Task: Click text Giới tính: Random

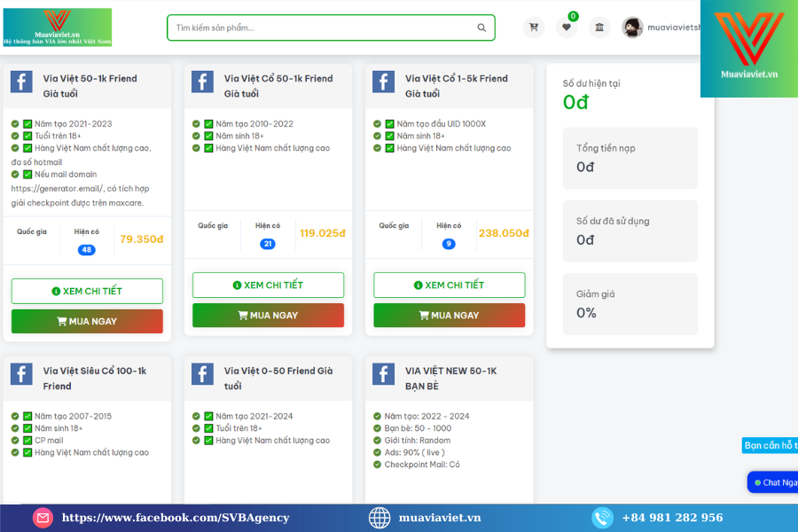Action: (418, 441)
